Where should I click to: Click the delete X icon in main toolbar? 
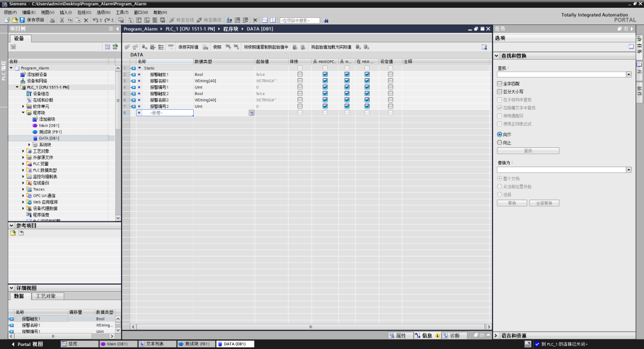click(86, 20)
